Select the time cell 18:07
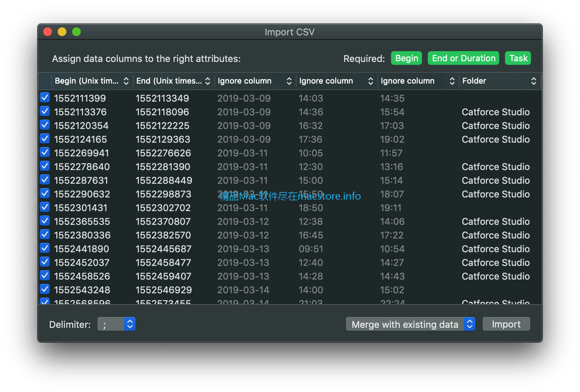Viewport: 580px width, 392px height. click(392, 194)
